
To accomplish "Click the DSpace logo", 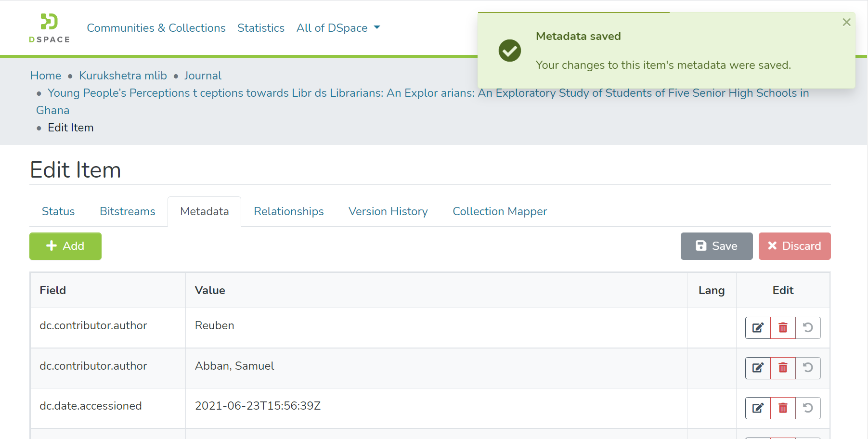I will (49, 28).
